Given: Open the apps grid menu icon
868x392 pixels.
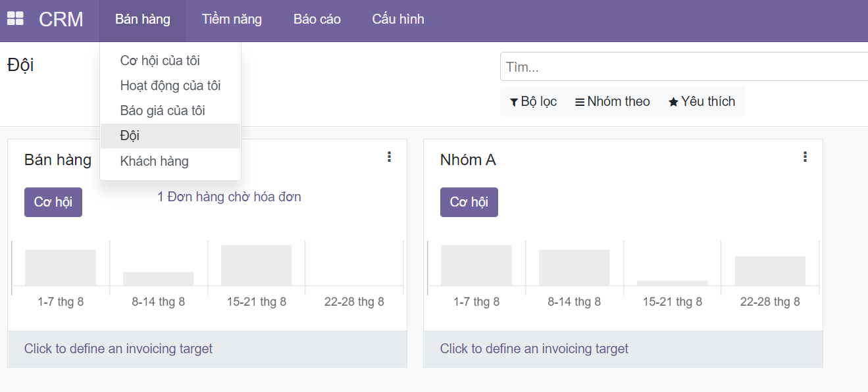Looking at the screenshot, I should [15, 19].
